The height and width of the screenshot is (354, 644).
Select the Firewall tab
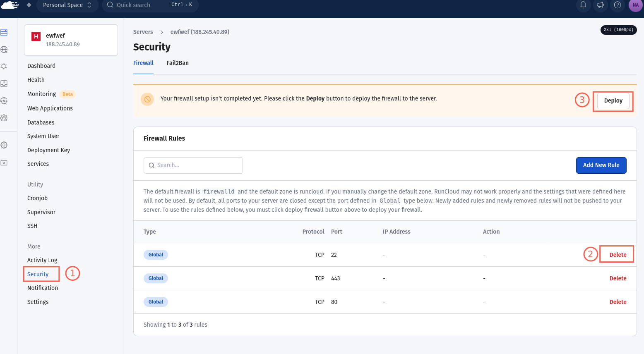(x=143, y=63)
